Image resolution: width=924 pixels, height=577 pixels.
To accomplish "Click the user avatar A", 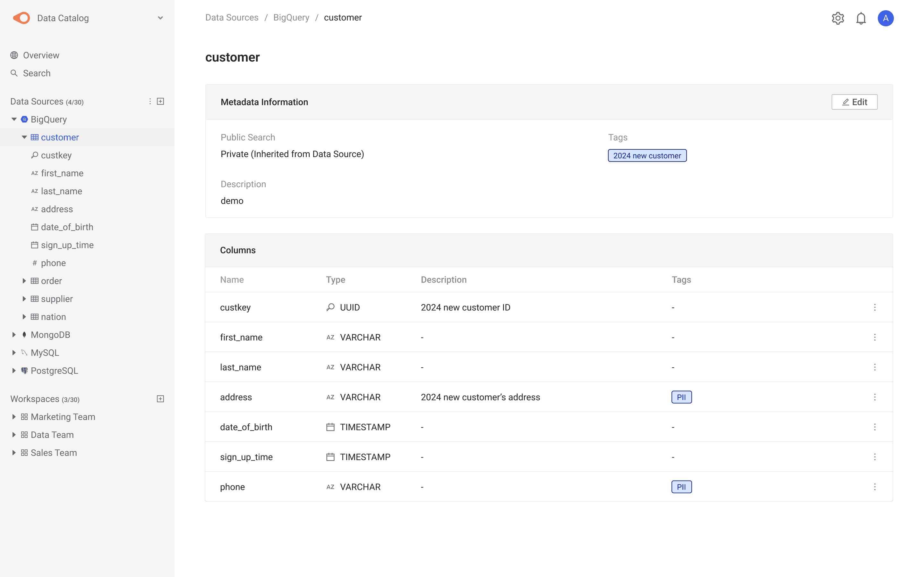I will click(885, 18).
